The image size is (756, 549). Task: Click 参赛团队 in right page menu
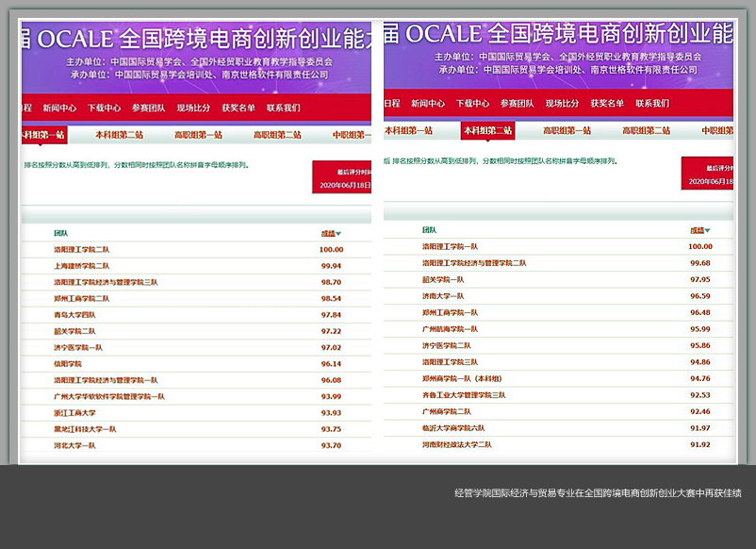pyautogui.click(x=517, y=103)
